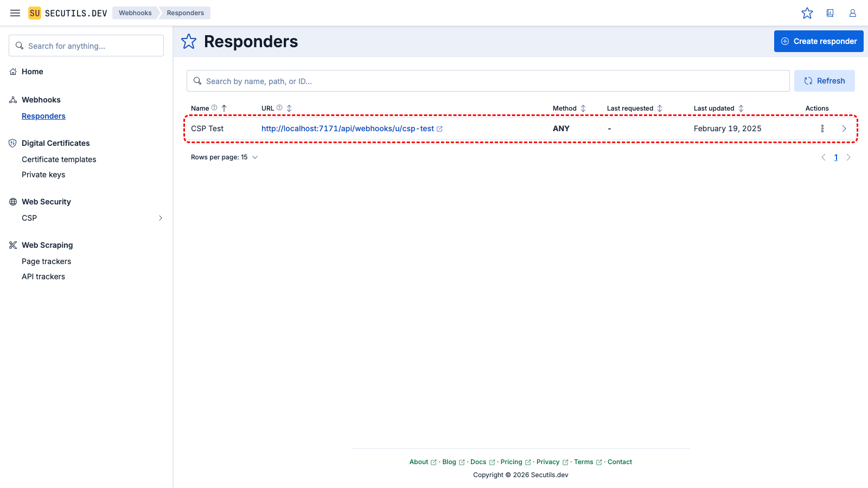Click the star icon next to Responders heading
Viewport: 868px width, 488px height.
click(188, 41)
